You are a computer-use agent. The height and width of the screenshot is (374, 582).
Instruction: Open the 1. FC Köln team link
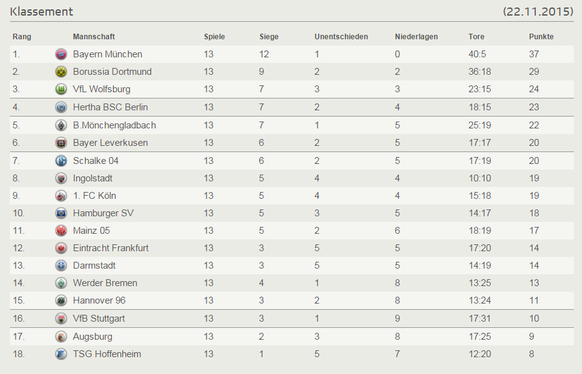(94, 196)
